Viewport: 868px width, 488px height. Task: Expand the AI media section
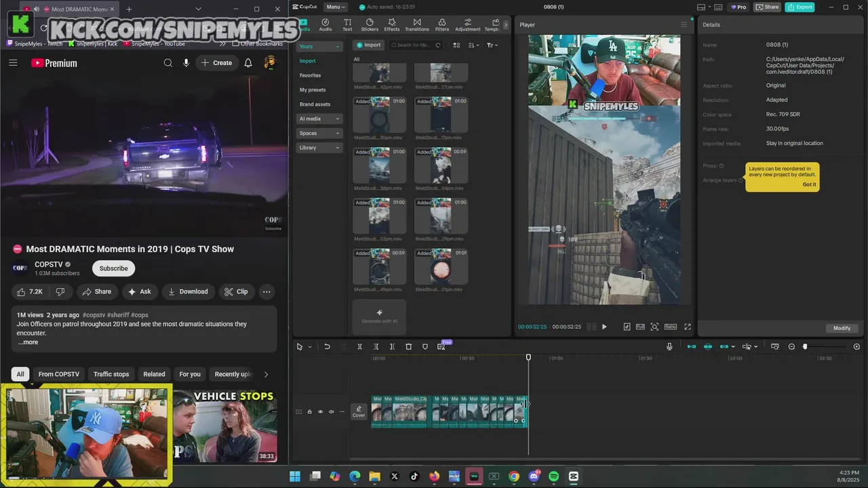point(319,119)
